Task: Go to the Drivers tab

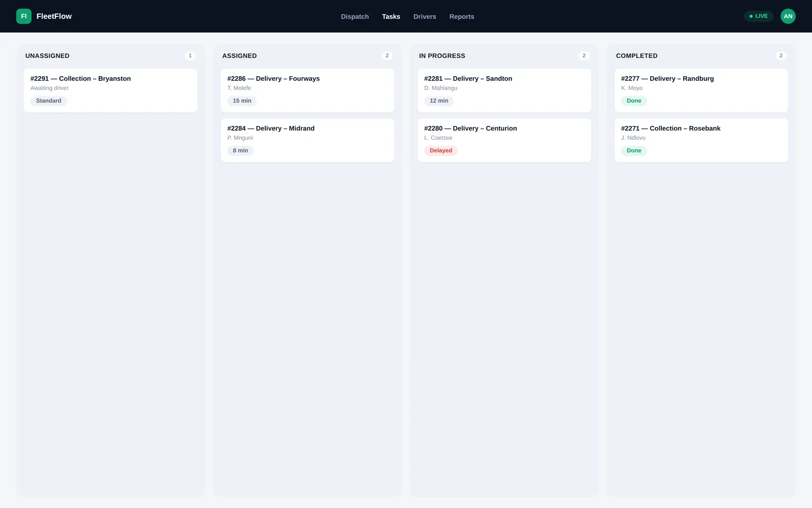Action: 425,17
